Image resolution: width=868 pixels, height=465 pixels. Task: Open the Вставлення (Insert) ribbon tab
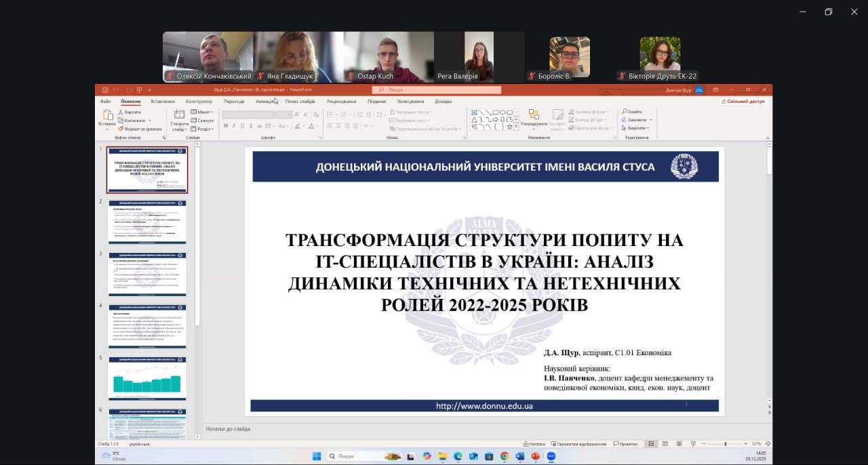tap(163, 102)
